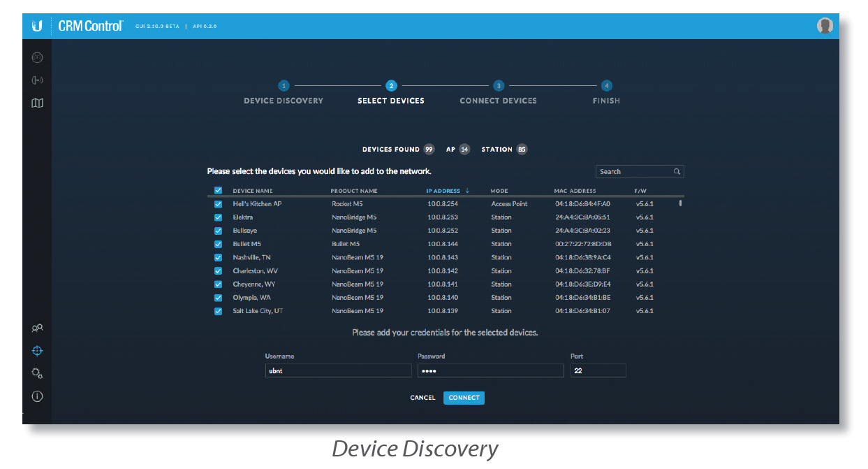Image resolution: width=868 pixels, height=469 pixels.
Task: Click the Cancel button
Action: tap(422, 398)
